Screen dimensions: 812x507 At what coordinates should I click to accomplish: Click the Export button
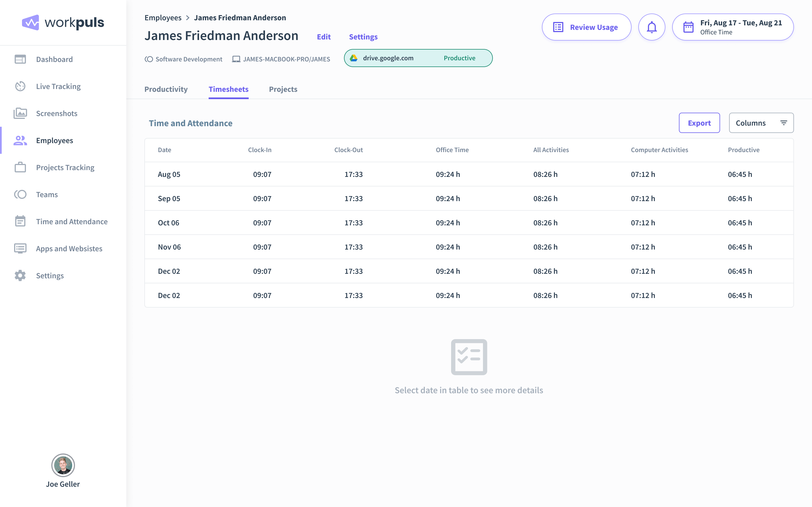[x=699, y=123]
